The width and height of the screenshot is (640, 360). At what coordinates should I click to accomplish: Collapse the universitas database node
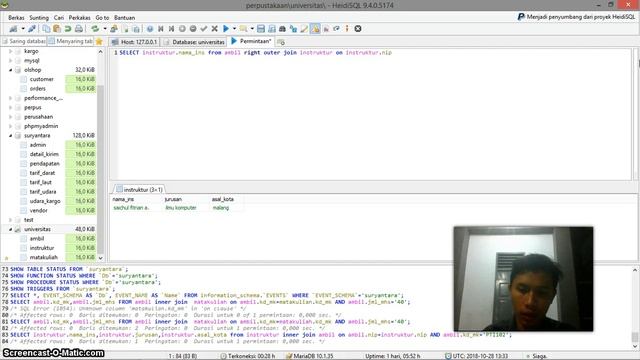pyautogui.click(x=11, y=229)
